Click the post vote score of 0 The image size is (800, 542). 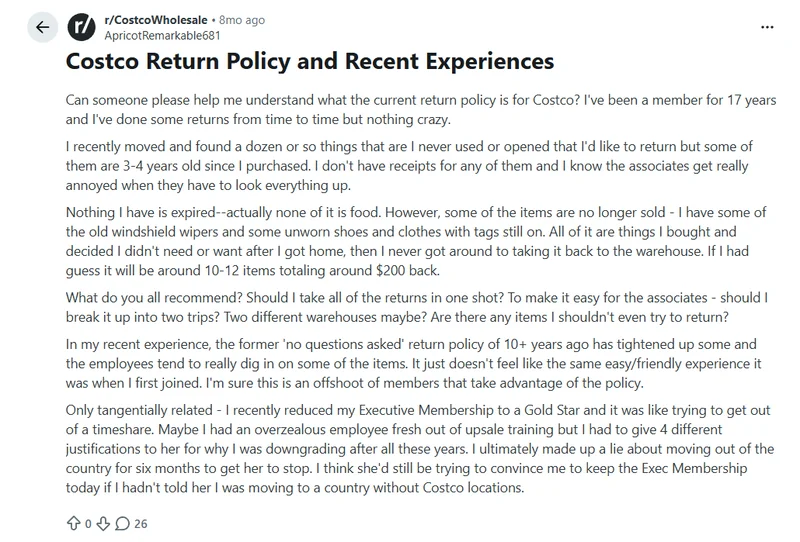[87, 522]
